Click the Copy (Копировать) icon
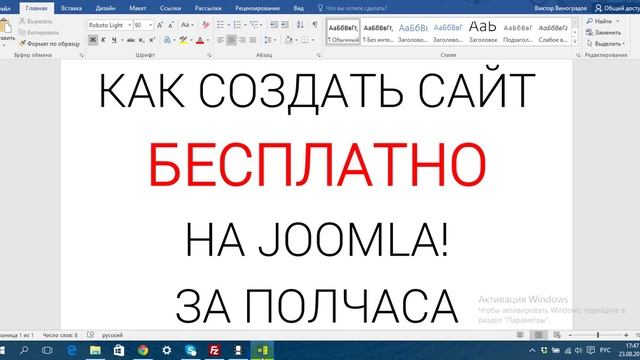This screenshot has width=640, height=360. click(x=22, y=32)
